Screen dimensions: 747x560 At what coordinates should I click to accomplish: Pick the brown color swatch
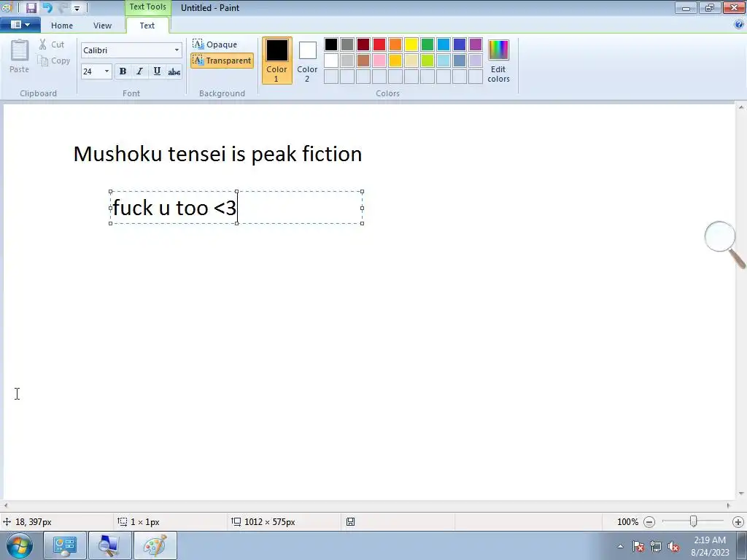coord(363,61)
